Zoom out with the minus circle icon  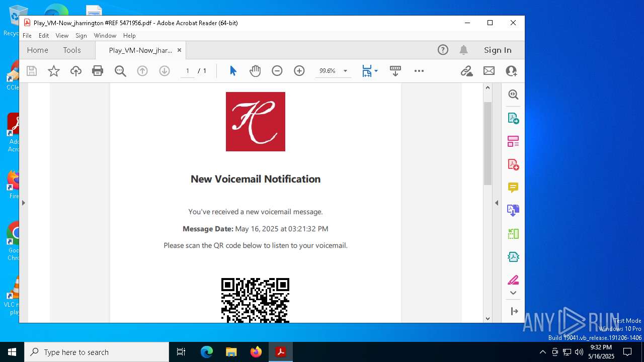coord(277,71)
